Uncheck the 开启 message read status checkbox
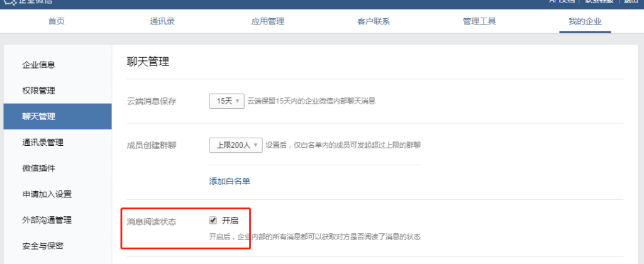Viewport: 644px width, 264px height. (213, 221)
